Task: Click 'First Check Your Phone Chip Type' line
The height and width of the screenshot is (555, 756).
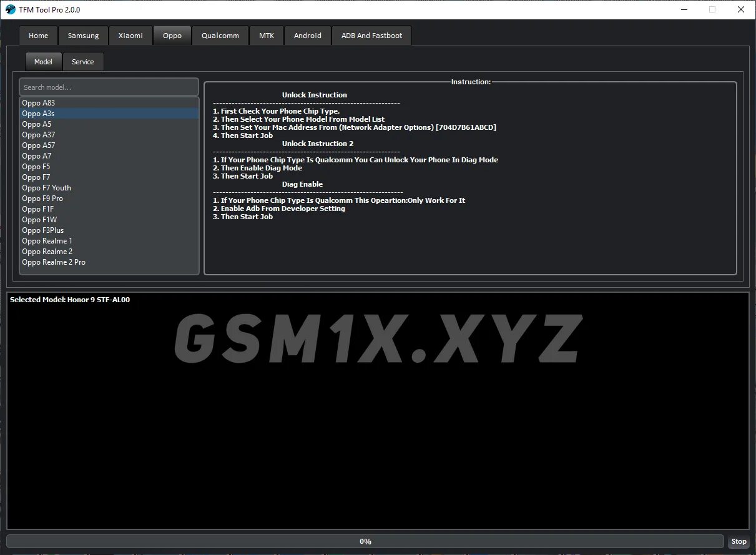Action: (276, 111)
